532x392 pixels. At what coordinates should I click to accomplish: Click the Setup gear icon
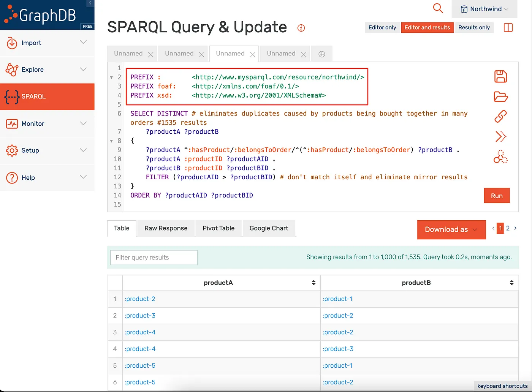tap(12, 150)
